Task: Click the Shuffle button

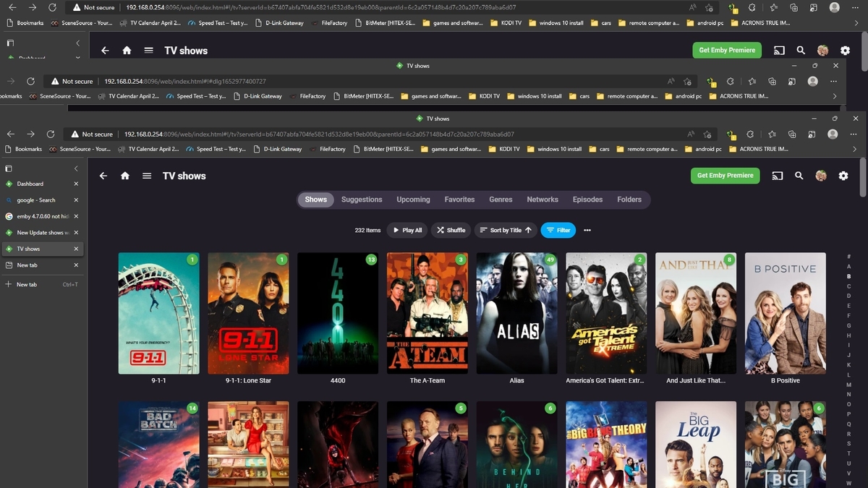Action: pyautogui.click(x=451, y=230)
